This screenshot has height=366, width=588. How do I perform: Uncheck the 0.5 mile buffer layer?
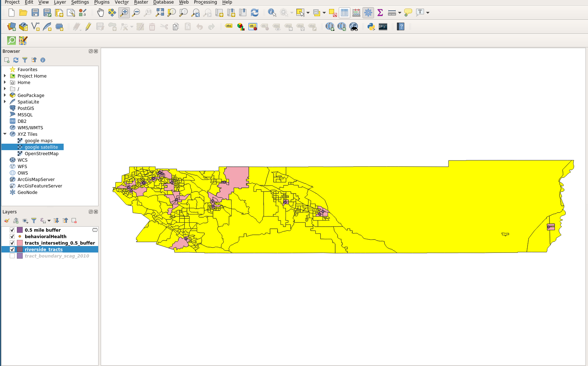pyautogui.click(x=12, y=230)
